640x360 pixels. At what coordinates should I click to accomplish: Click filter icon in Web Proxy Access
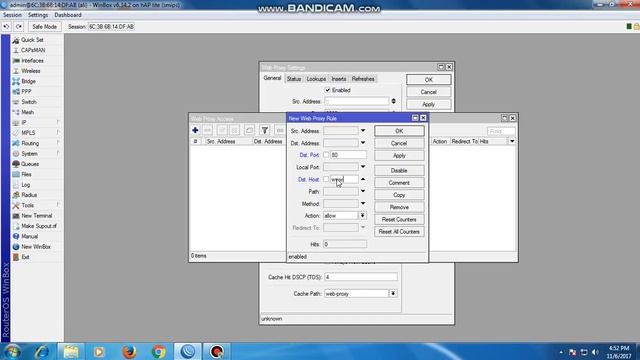pyautogui.click(x=264, y=130)
